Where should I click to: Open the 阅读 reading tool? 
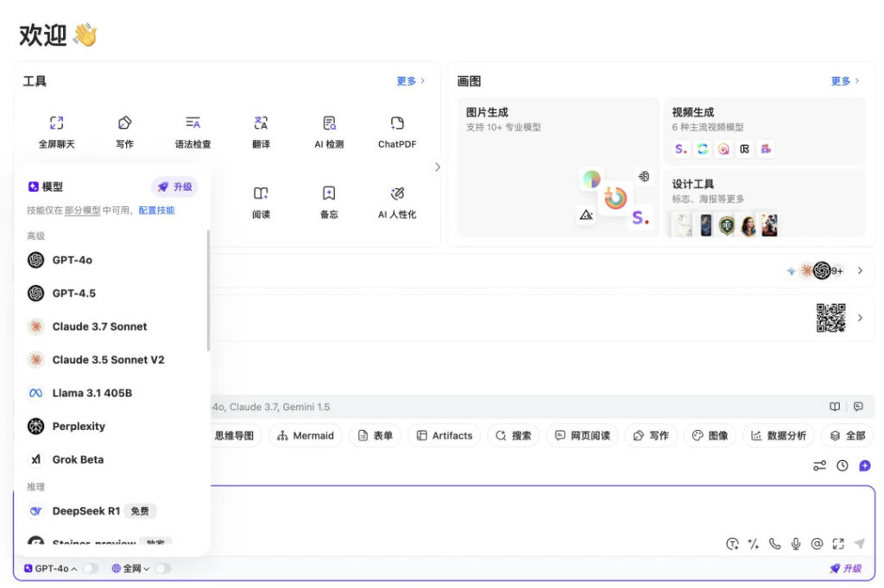(261, 202)
